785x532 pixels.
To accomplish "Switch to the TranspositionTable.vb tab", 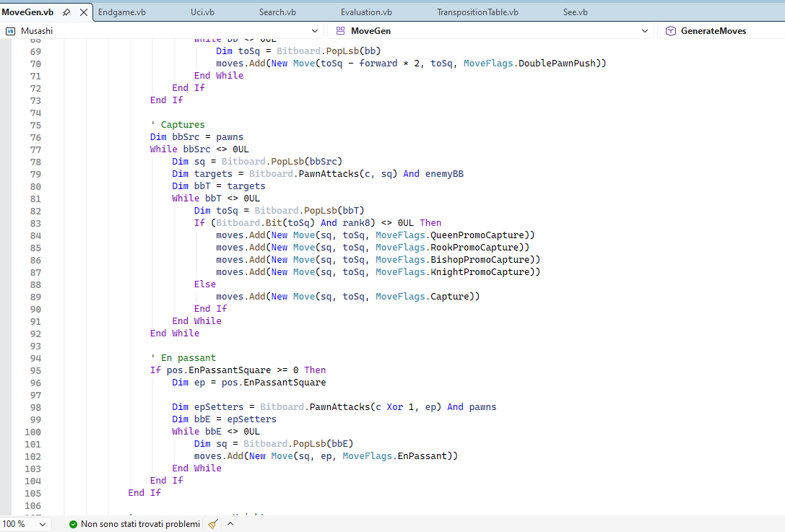I will point(477,12).
